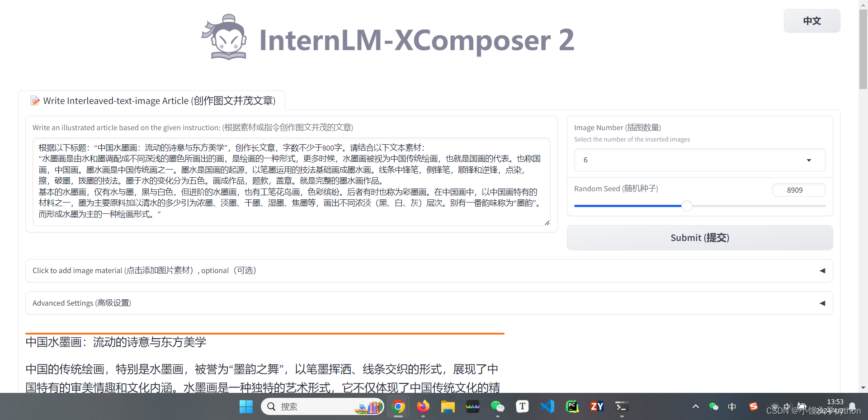Click the InternLM-XComposer logo mascot
Viewport: 868px width, 420px height.
(x=225, y=38)
